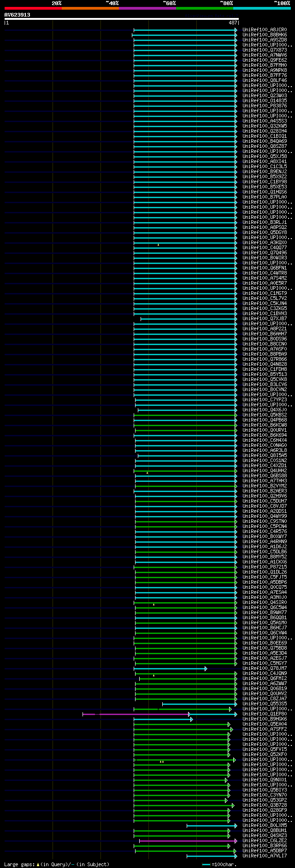Click the green alignment bar for Q5KBS2
295x868 pixels.
pos(186,415)
